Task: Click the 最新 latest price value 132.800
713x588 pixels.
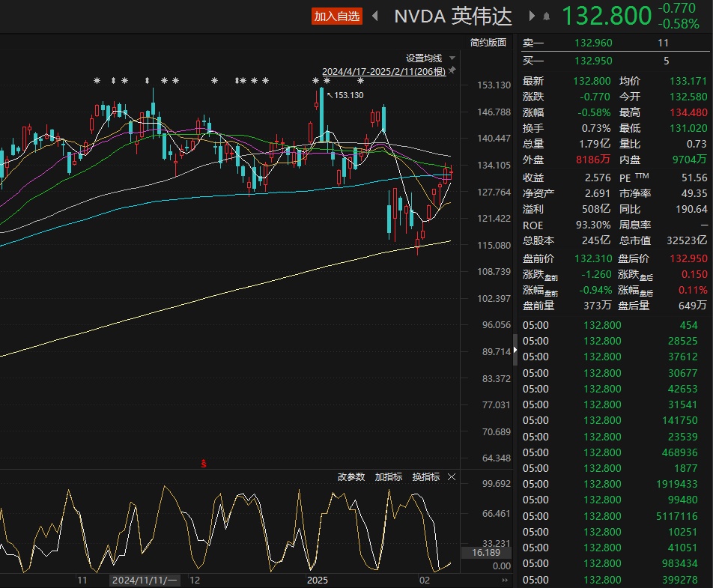Action: point(592,81)
